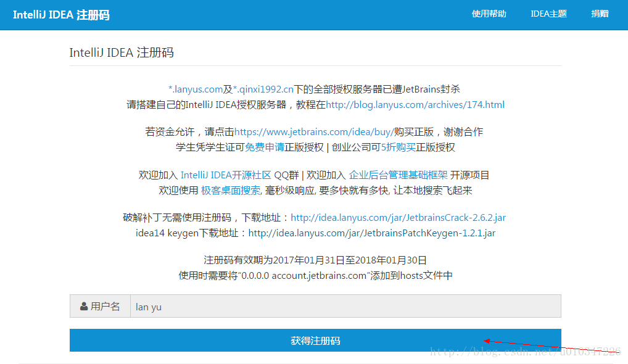Follow the *.qinxi1992.cn link
This screenshot has width=628, height=364.
pyautogui.click(x=263, y=89)
